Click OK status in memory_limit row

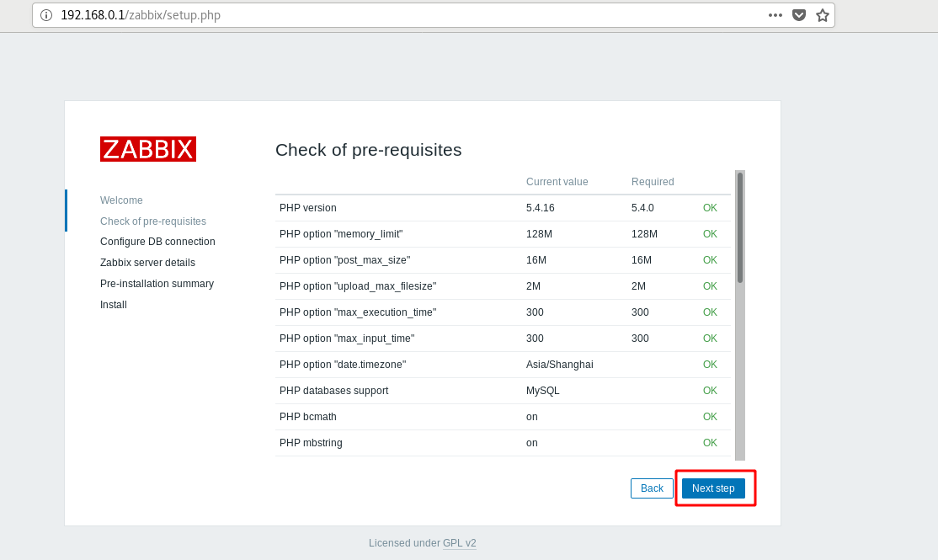click(x=710, y=234)
